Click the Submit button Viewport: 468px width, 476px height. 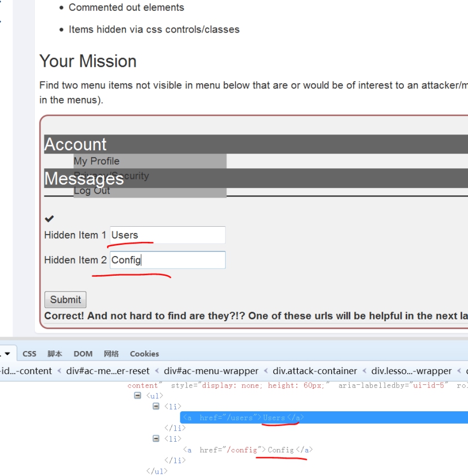65,300
